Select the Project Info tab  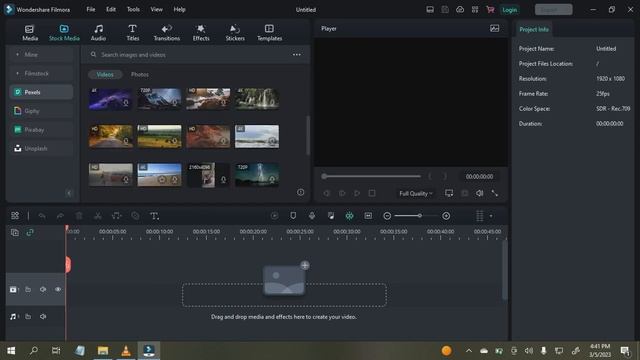(x=534, y=29)
